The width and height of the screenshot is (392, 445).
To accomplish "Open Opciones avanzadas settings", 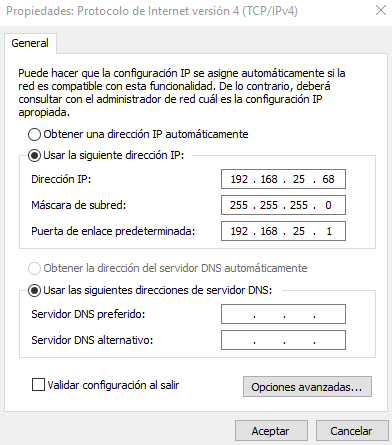I will coord(307,387).
